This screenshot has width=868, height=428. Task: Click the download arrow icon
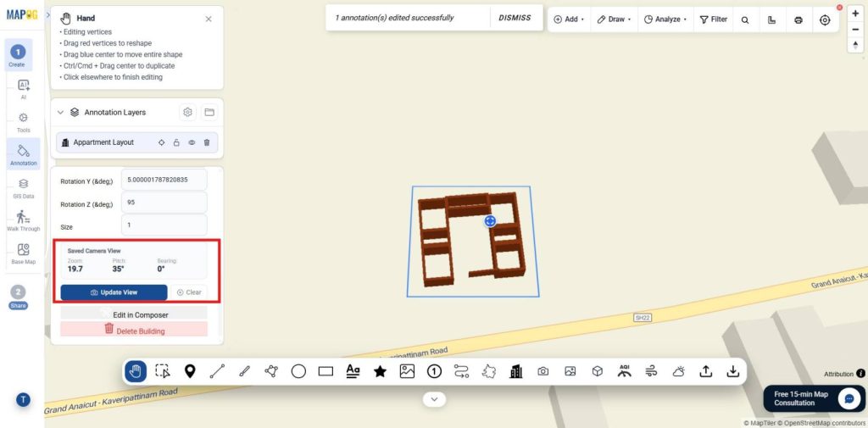coord(733,371)
